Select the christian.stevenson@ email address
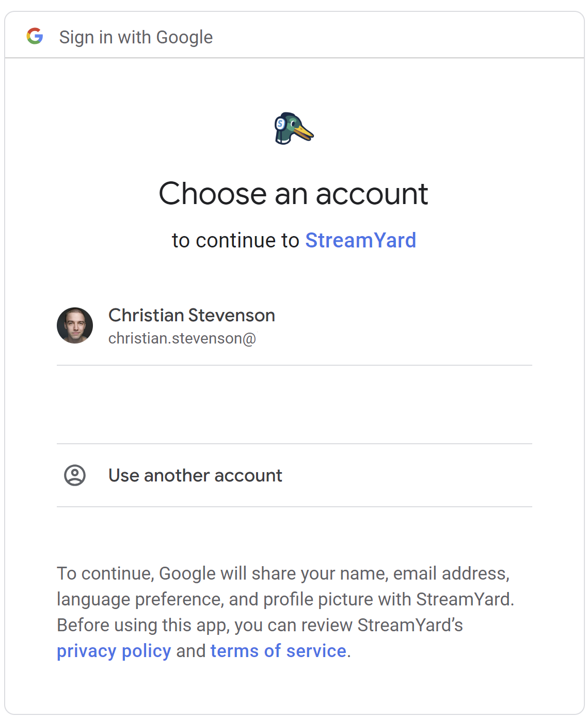The image size is (588, 717). pyautogui.click(x=182, y=338)
